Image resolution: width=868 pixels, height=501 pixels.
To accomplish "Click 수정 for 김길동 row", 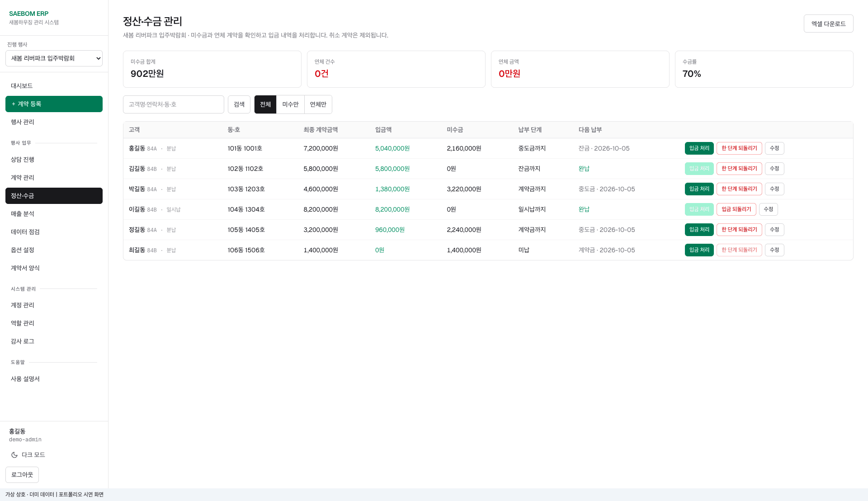I will click(774, 169).
